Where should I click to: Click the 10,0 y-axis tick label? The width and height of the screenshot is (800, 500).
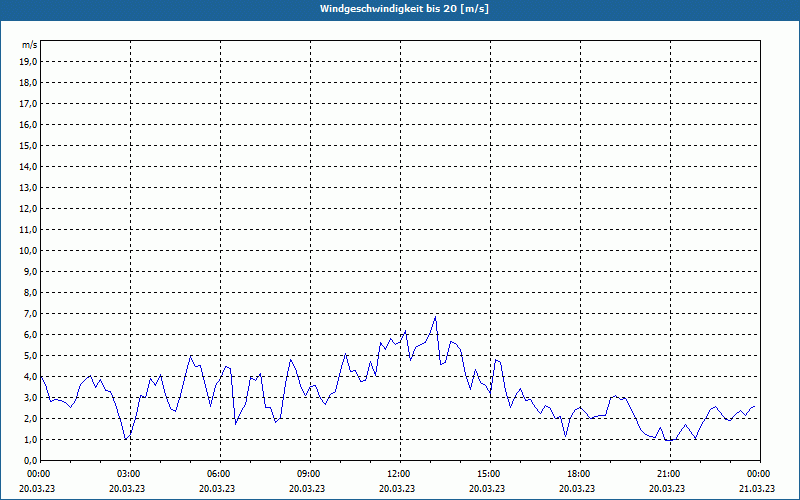pyautogui.click(x=28, y=251)
